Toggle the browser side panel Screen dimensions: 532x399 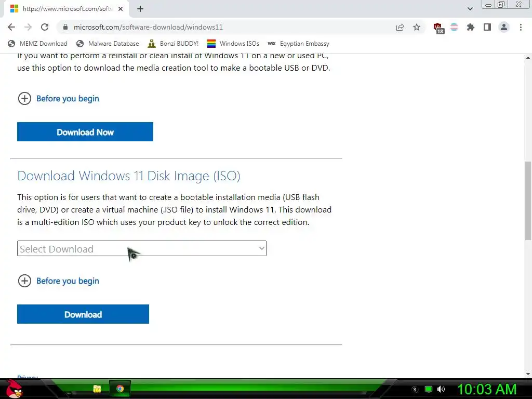coord(487,27)
